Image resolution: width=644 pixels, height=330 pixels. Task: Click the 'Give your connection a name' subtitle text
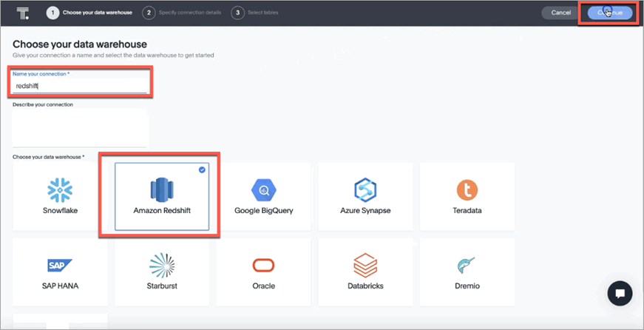113,55
